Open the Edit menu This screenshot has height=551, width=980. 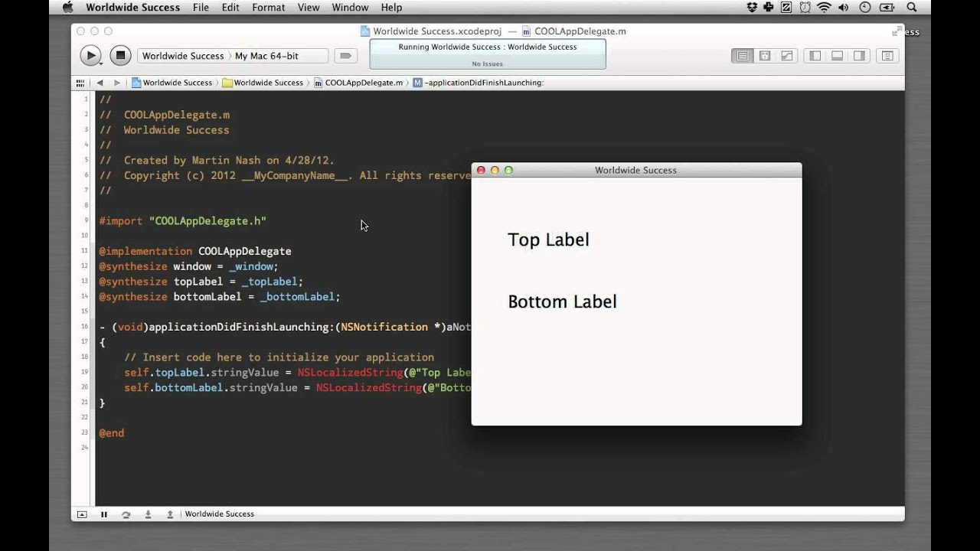point(230,7)
